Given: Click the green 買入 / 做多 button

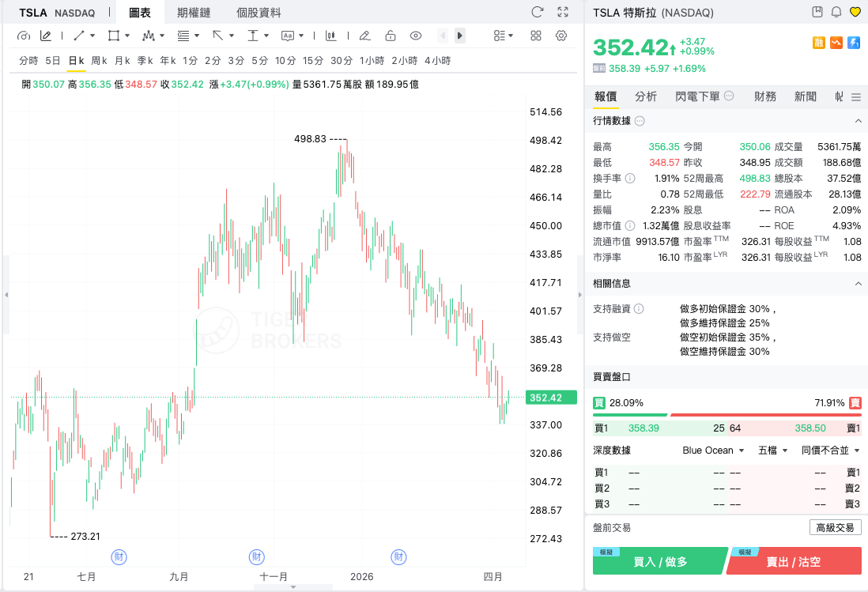Looking at the screenshot, I should pyautogui.click(x=660, y=561).
